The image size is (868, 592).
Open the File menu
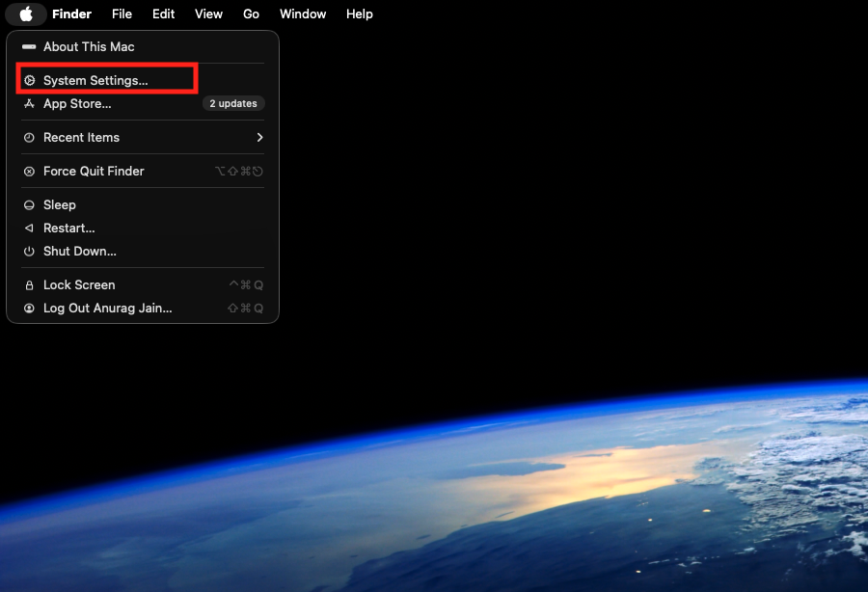tap(122, 13)
